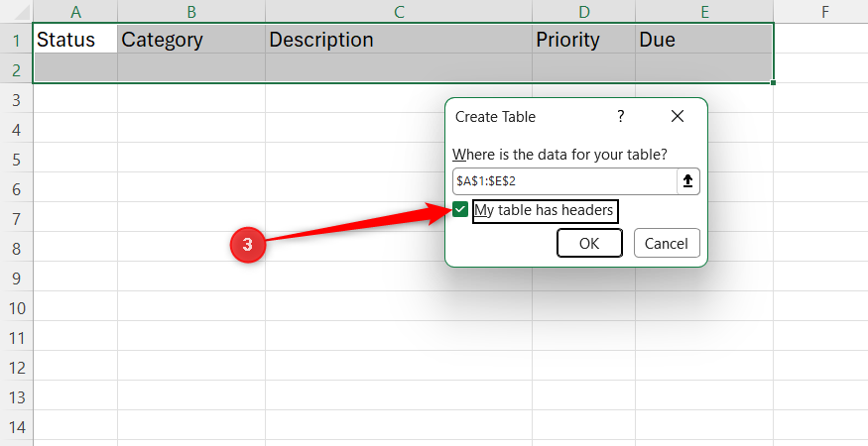Image resolution: width=868 pixels, height=446 pixels.
Task: Cancel the Create Table dialog
Action: tap(667, 244)
